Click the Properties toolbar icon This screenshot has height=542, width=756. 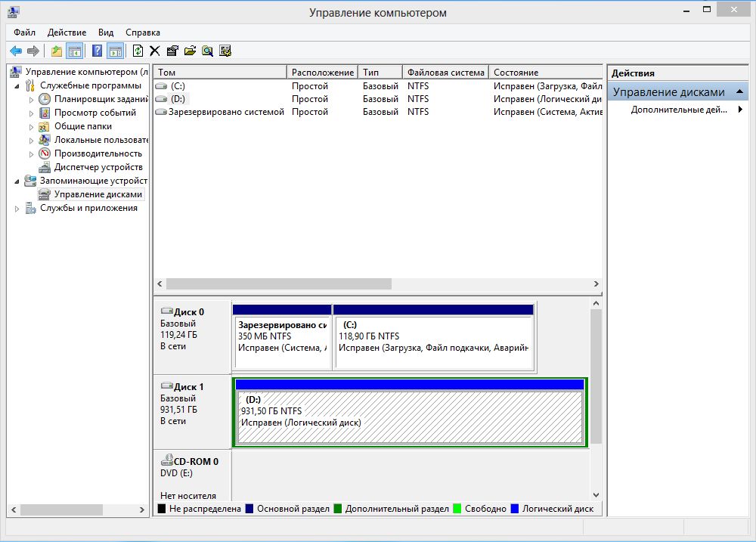(172, 51)
